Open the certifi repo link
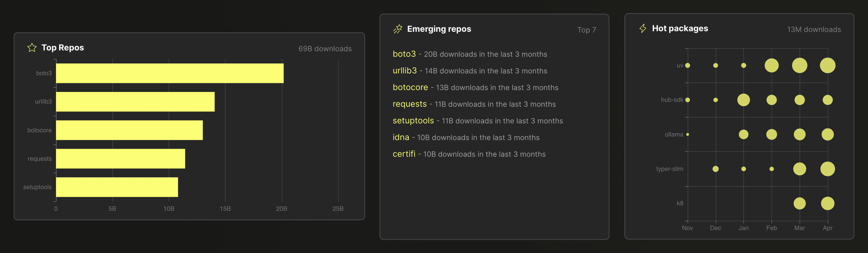The height and width of the screenshot is (253, 868). [x=404, y=154]
